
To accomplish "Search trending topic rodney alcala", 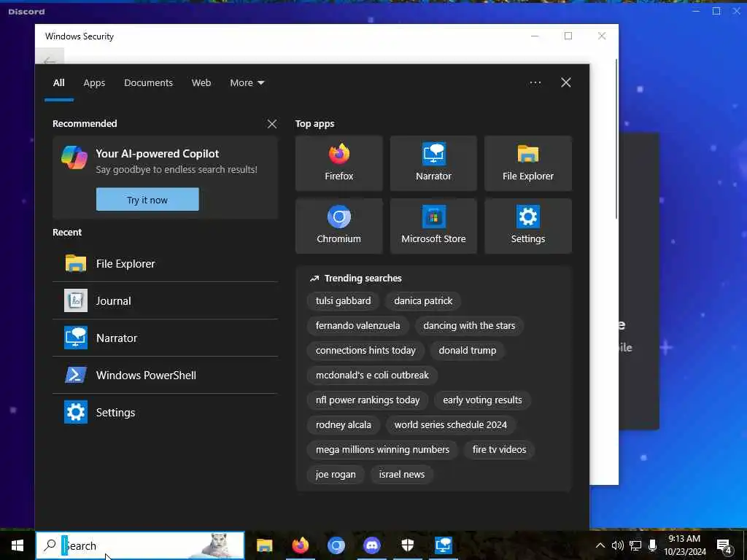I will pos(343,425).
